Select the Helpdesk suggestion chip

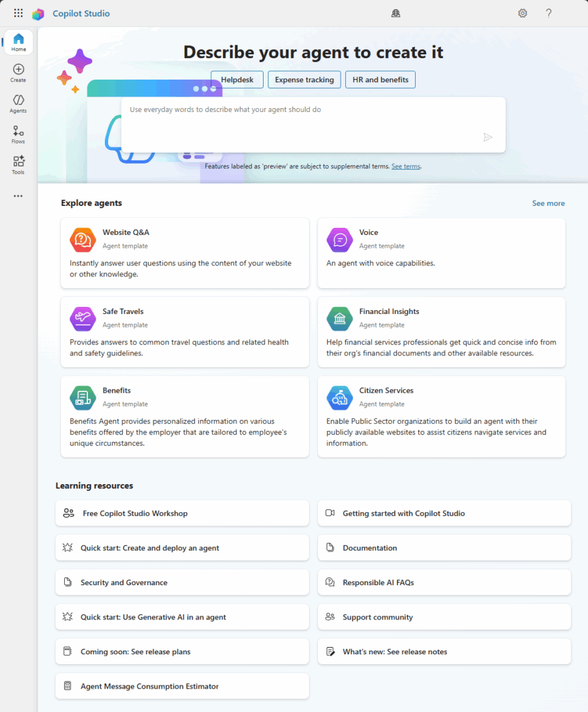coord(237,80)
